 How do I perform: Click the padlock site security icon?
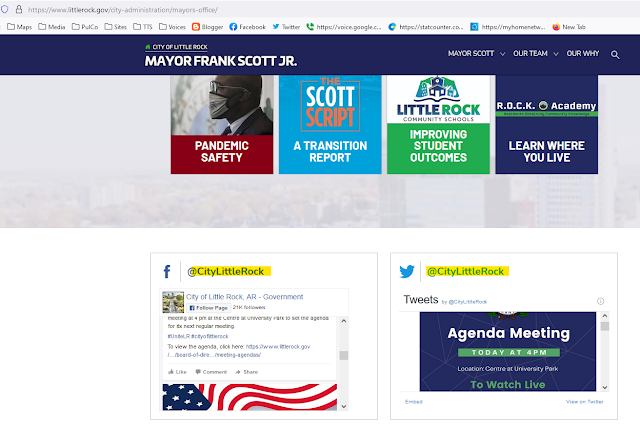pos(19,9)
